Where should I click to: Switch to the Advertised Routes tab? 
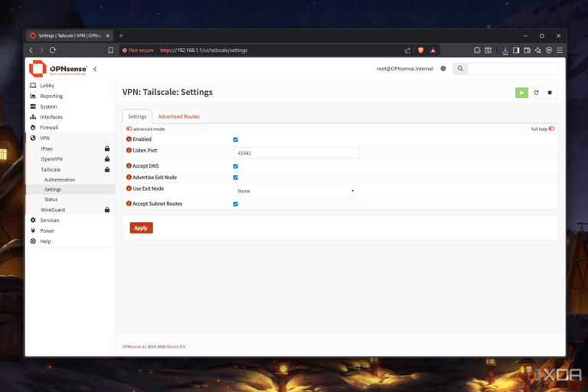[x=178, y=117]
